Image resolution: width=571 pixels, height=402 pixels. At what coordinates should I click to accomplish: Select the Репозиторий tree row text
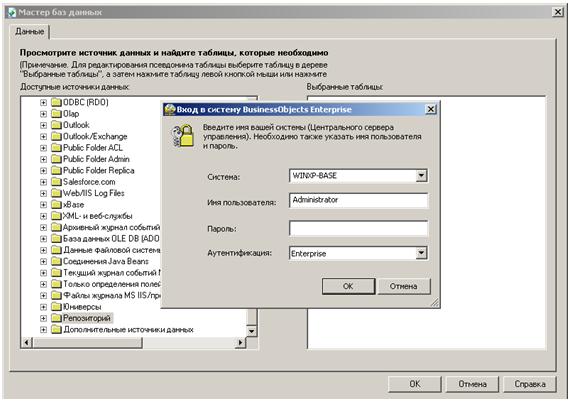point(87,318)
